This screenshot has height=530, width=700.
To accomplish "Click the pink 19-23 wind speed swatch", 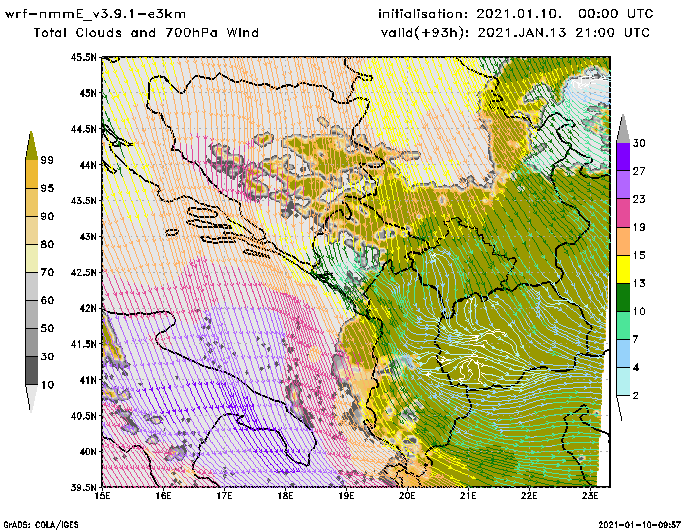I will (x=623, y=213).
